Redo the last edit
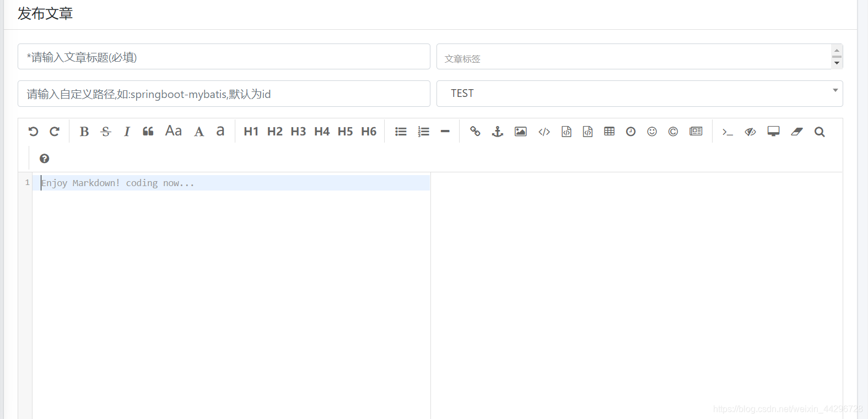 (55, 132)
